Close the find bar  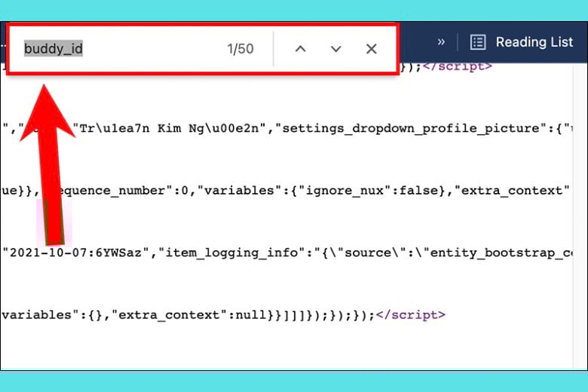coord(371,49)
